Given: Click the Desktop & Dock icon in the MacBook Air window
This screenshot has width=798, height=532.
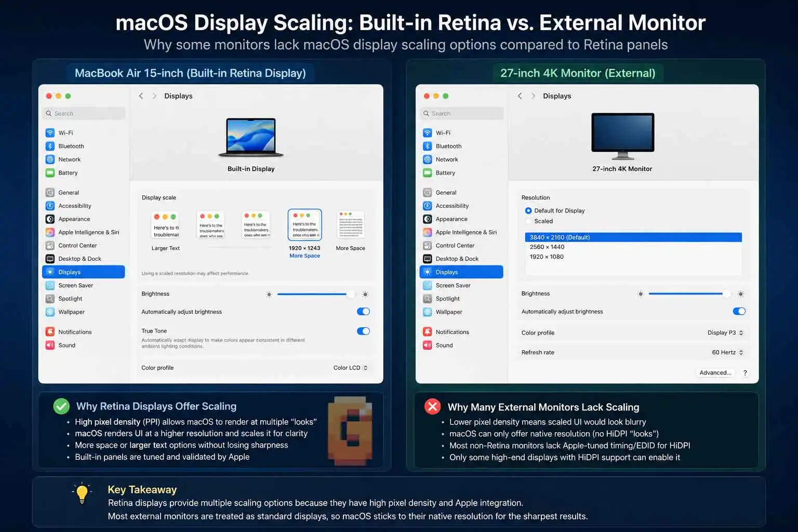Looking at the screenshot, I should click(x=50, y=259).
